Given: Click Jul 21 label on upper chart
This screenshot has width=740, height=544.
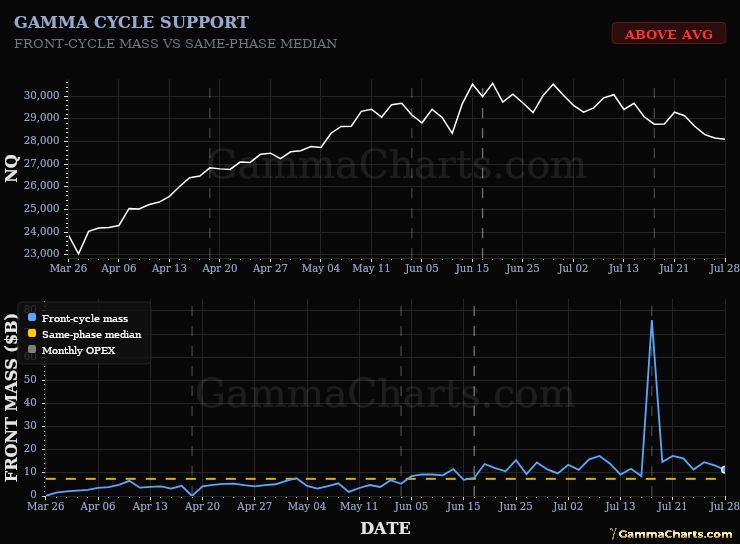Looking at the screenshot, I should pyautogui.click(x=673, y=268).
